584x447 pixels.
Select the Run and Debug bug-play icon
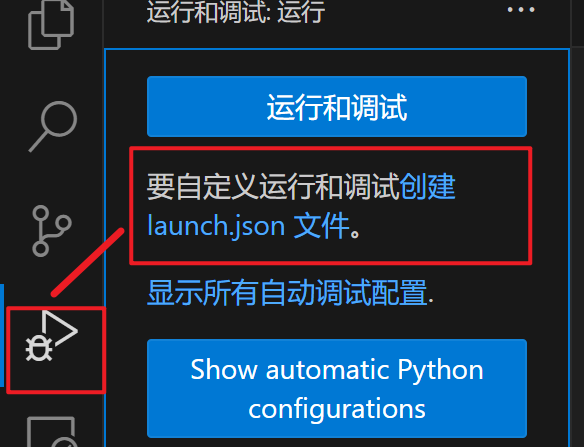click(x=51, y=336)
